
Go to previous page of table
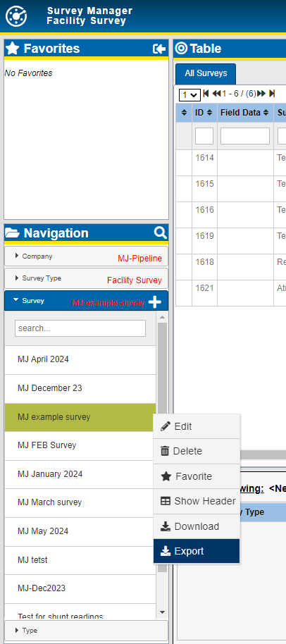(x=217, y=94)
